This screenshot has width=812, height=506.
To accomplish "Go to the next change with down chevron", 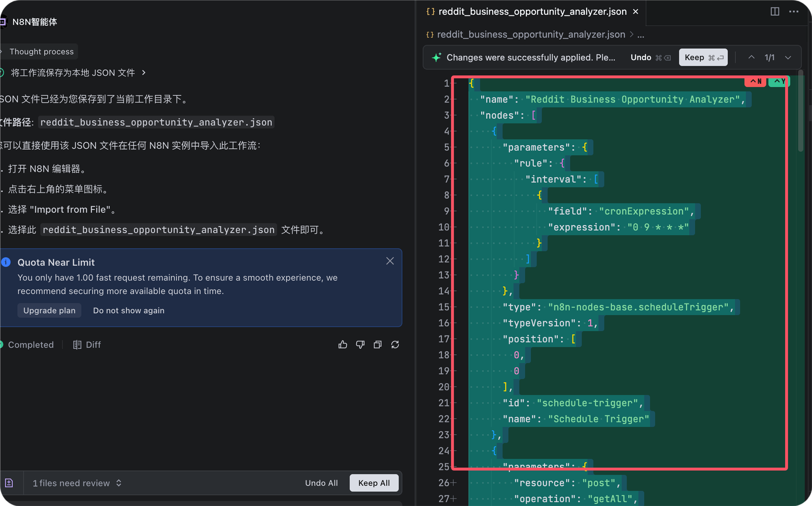I will 788,57.
